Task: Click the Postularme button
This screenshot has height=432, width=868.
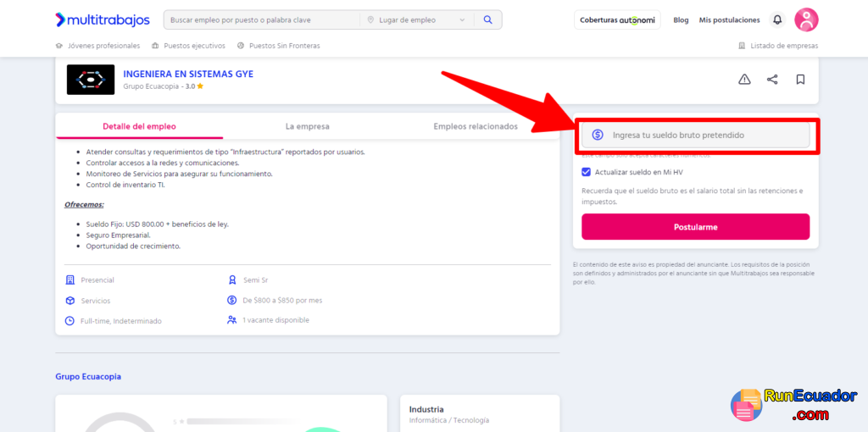Action: 695,227
